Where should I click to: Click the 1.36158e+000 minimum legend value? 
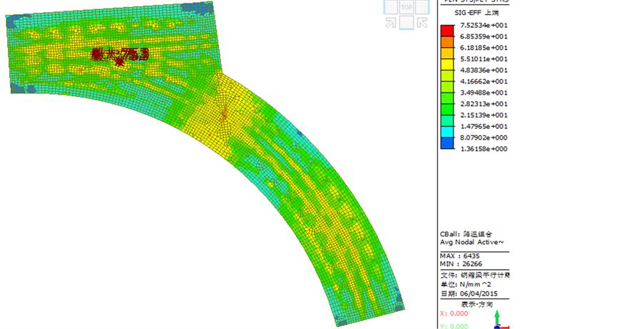[483, 149]
